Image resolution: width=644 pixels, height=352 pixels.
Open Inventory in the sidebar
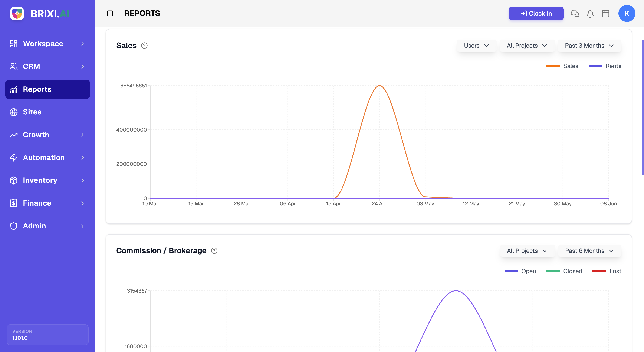pyautogui.click(x=47, y=180)
